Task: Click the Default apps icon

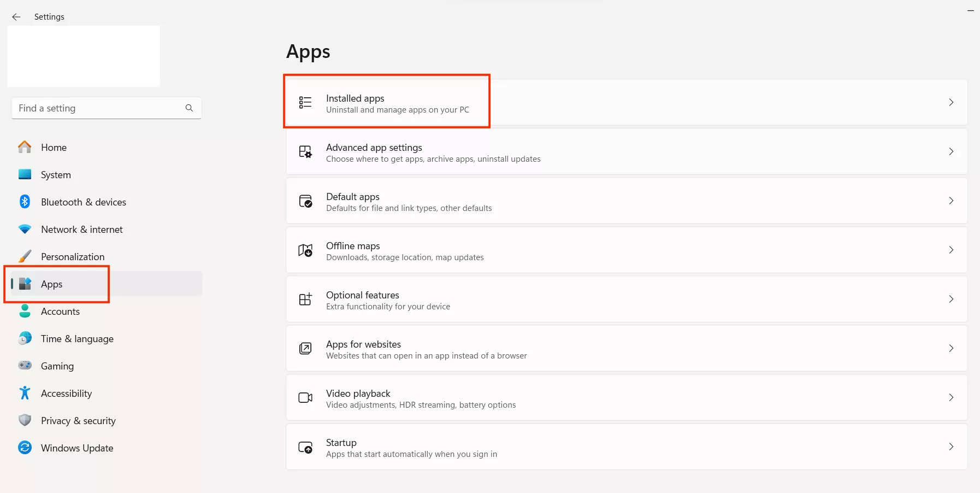Action: 305,201
